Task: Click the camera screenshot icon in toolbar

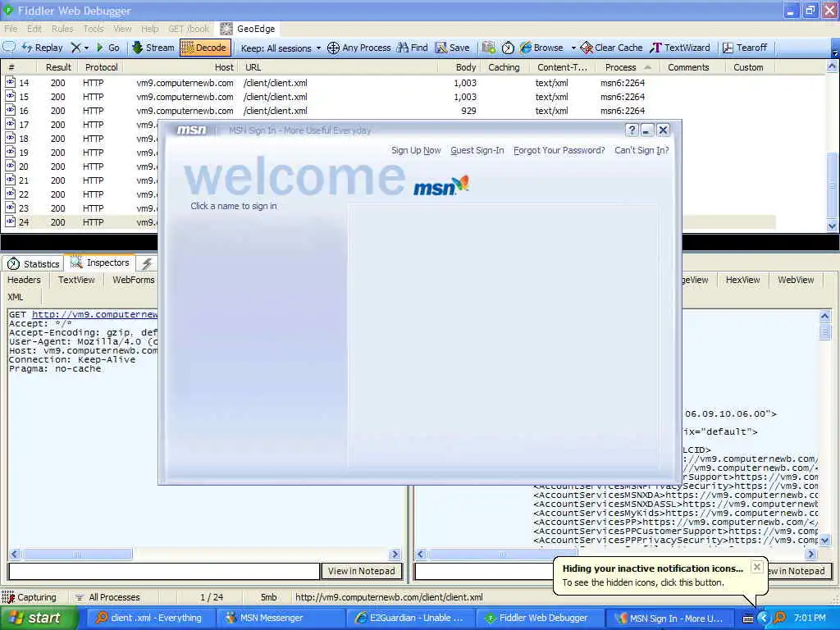Action: 488,48
